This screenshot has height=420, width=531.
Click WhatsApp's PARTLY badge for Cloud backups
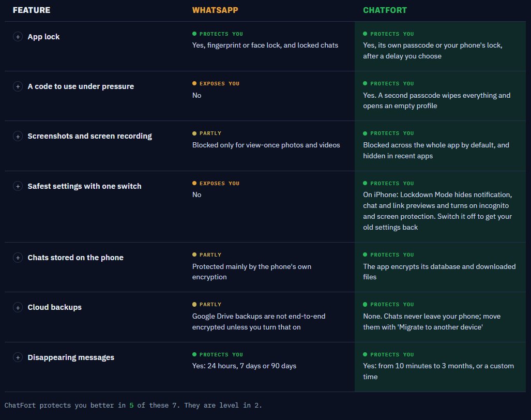click(x=207, y=304)
